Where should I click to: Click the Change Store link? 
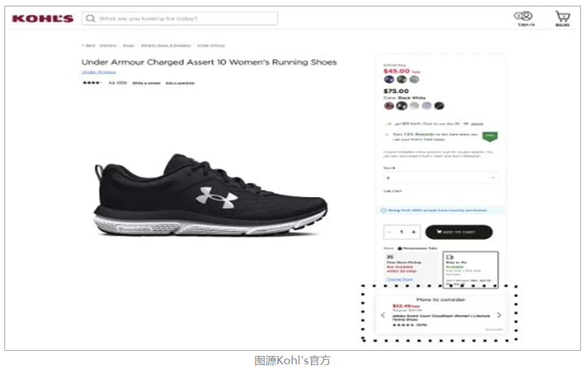400,279
